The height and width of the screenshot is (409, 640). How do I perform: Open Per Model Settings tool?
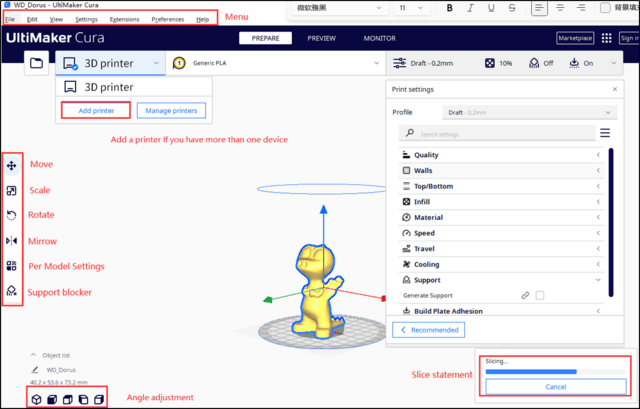12,266
